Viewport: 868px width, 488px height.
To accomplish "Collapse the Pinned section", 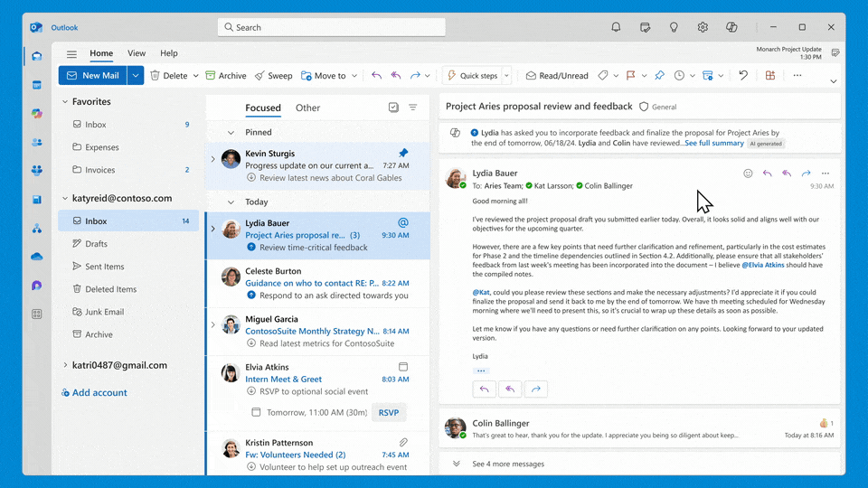I will pos(231,132).
